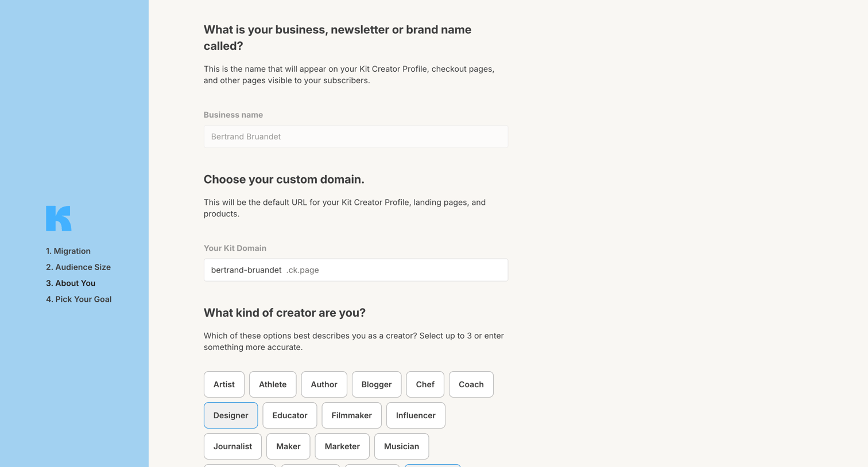The height and width of the screenshot is (467, 868).
Task: Jump to Pick Your Goal step
Action: click(79, 299)
